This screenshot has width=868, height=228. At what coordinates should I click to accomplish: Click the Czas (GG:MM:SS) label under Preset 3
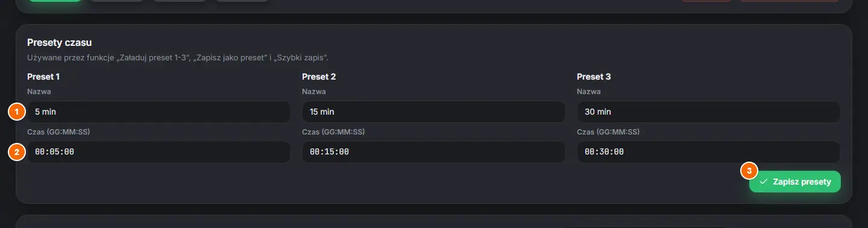click(x=608, y=131)
